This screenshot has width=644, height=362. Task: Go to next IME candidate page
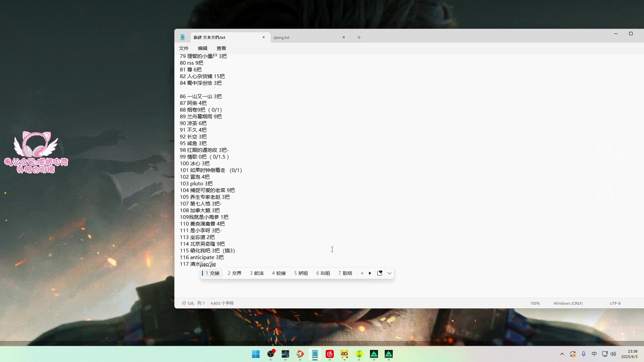370,273
